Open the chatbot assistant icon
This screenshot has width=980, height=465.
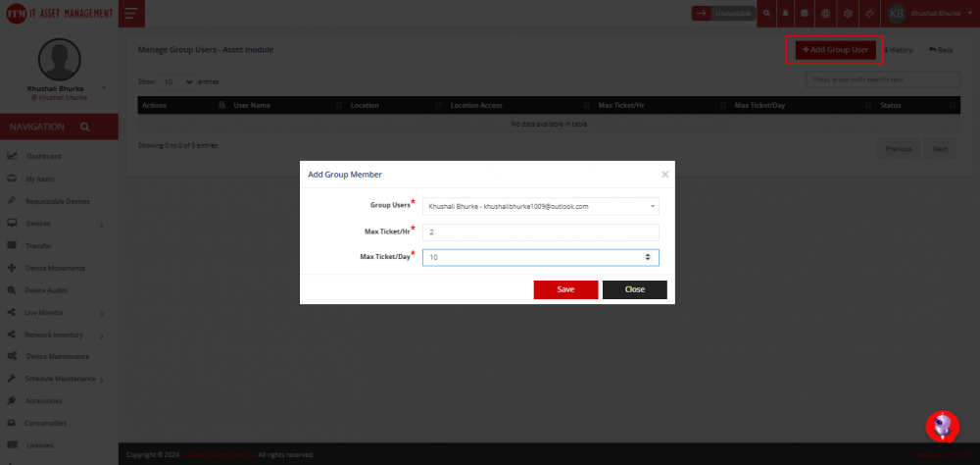(942, 428)
